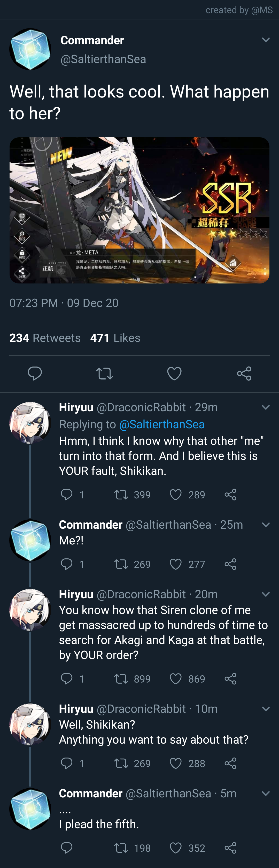279x868 pixels.
Task: Retweet the main SSR tweet
Action: [x=105, y=373]
